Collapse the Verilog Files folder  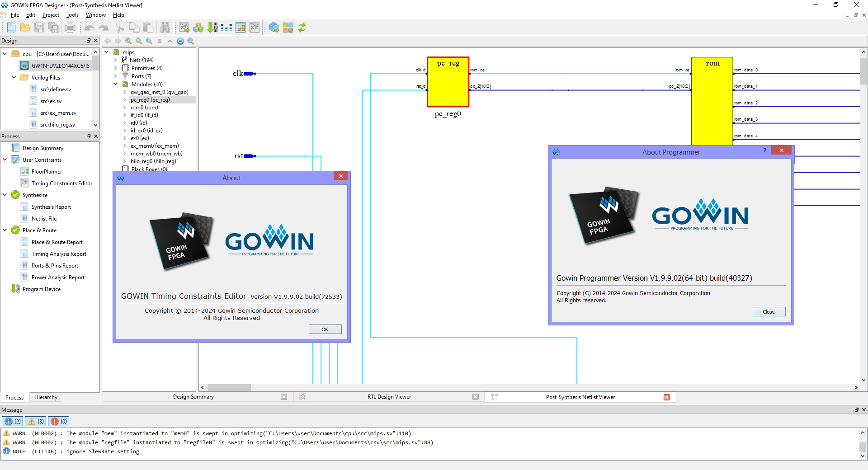click(x=14, y=77)
